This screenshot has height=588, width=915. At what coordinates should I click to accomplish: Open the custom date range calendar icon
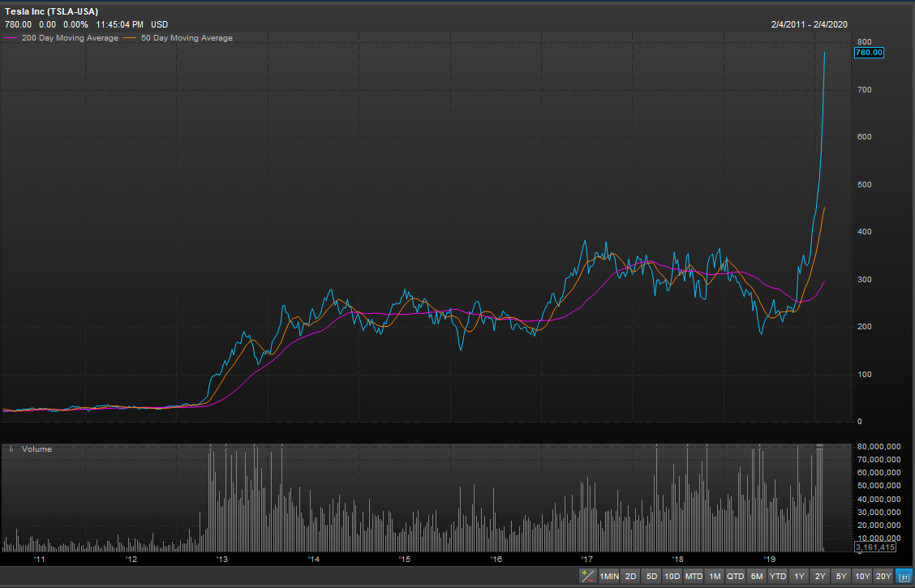tap(902, 577)
